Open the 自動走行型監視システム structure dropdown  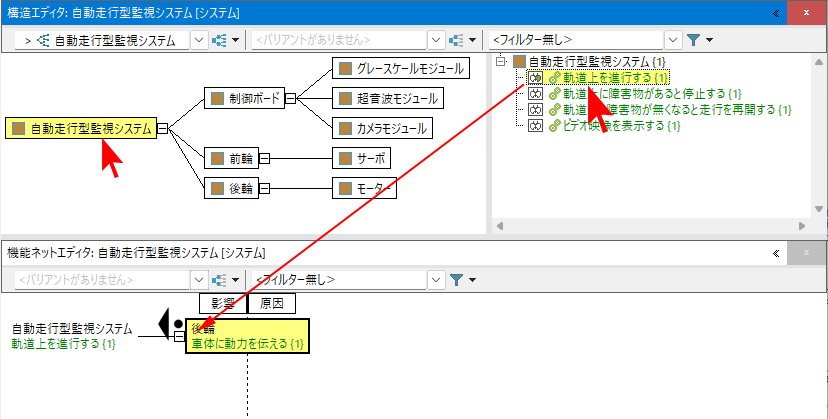click(197, 40)
